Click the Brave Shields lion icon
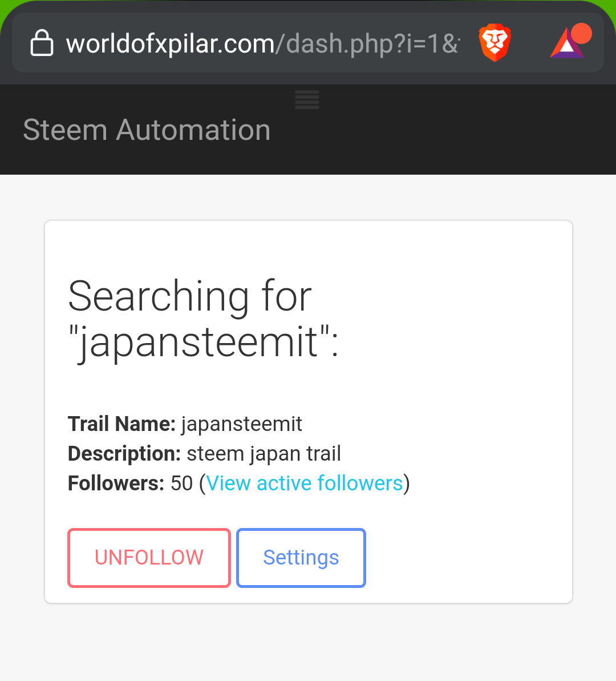616x681 pixels. (x=495, y=43)
